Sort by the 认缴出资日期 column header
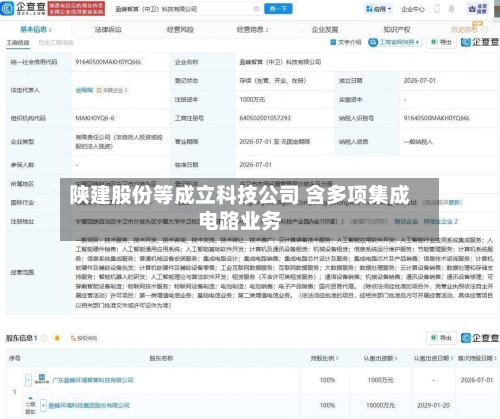500x419 pixels. pyautogui.click(x=433, y=358)
